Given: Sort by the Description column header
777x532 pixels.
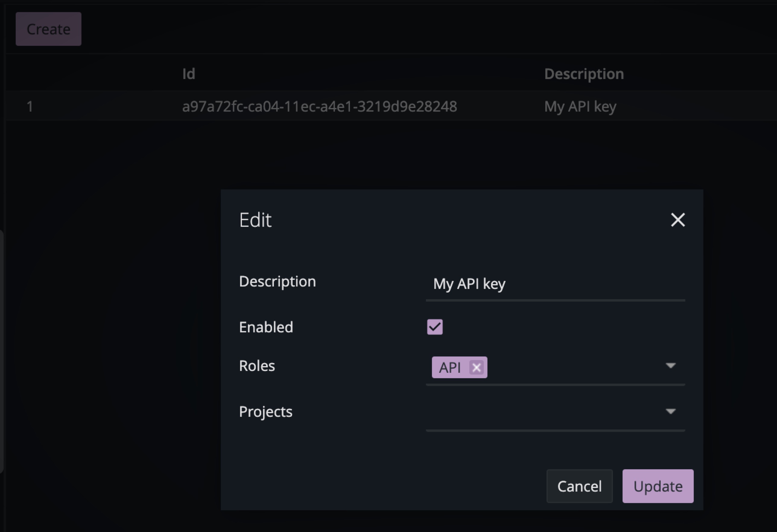Looking at the screenshot, I should pos(584,74).
